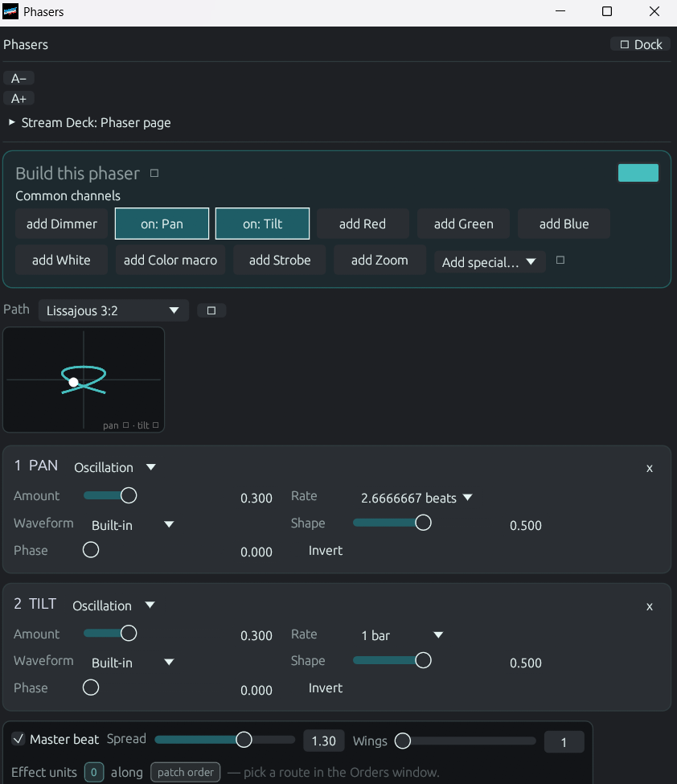Viewport: 677px width, 784px height.
Task: Increase font size with A+ button
Action: [x=18, y=98]
